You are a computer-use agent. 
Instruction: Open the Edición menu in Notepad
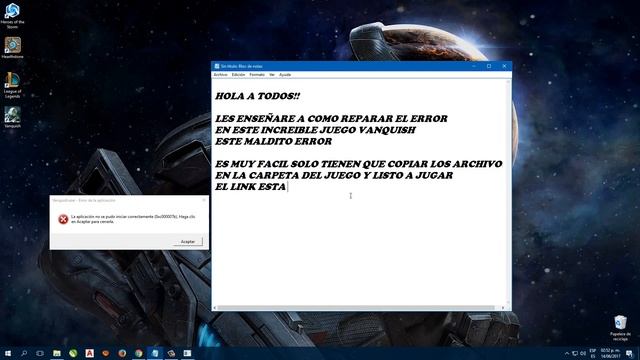click(x=238, y=75)
